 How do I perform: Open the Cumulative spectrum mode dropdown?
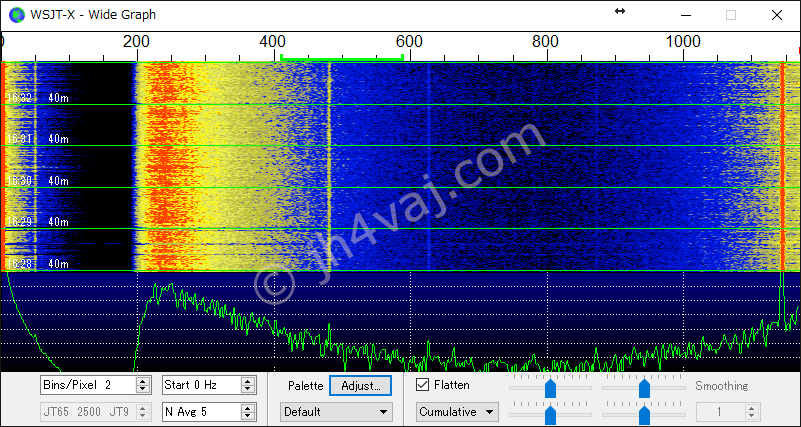458,412
